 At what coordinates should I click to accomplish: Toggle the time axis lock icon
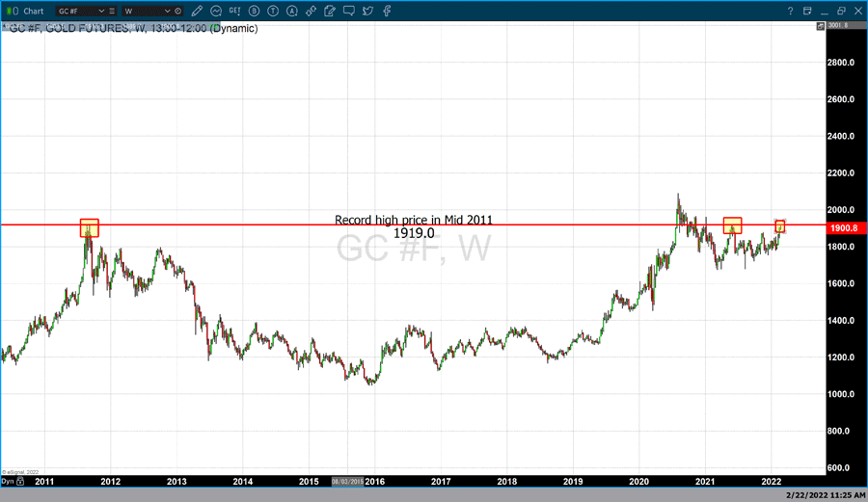tap(21, 480)
